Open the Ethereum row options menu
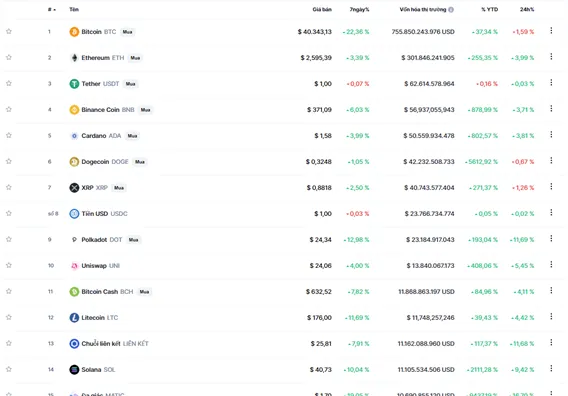This screenshot has height=396, width=568. click(551, 57)
